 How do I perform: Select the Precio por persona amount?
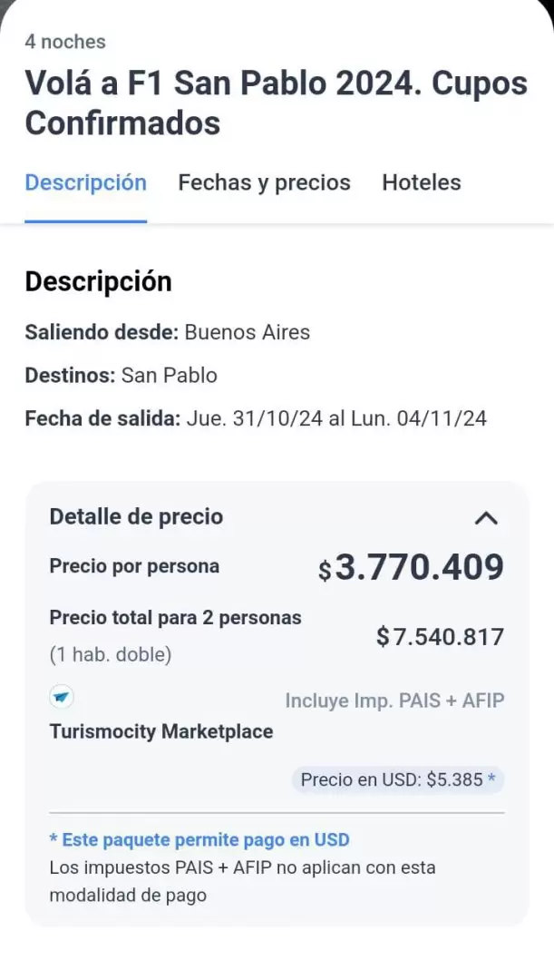pos(413,566)
